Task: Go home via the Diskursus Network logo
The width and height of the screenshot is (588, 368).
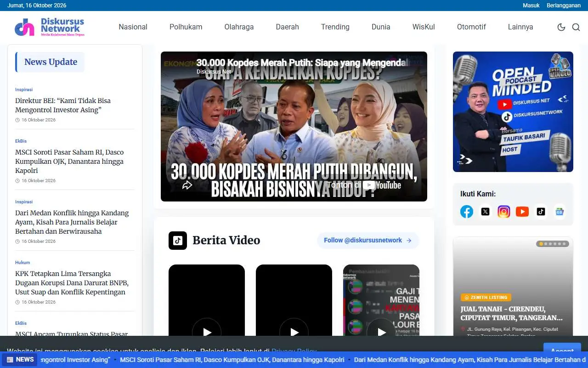Action: coord(50,27)
